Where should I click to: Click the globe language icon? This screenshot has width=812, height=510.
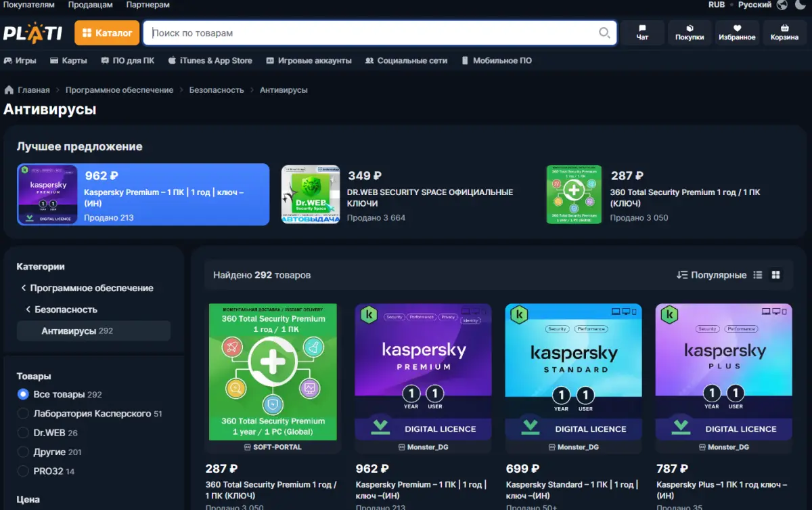(x=782, y=5)
